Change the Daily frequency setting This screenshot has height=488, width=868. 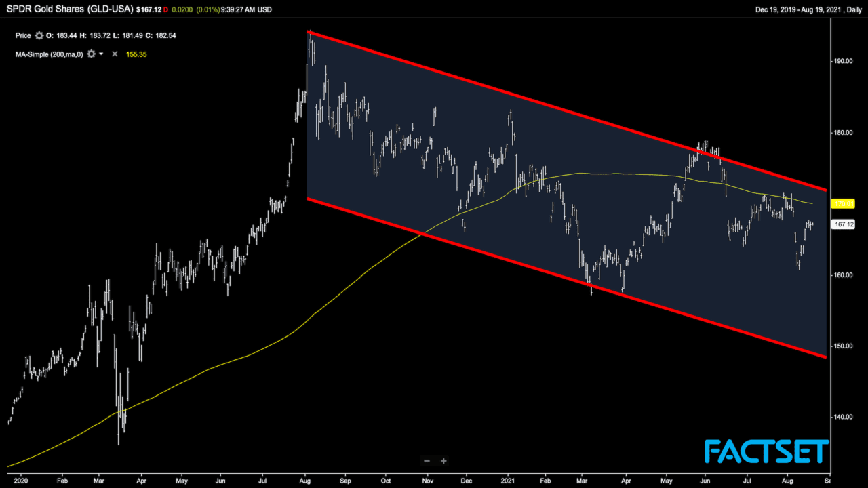[850, 9]
